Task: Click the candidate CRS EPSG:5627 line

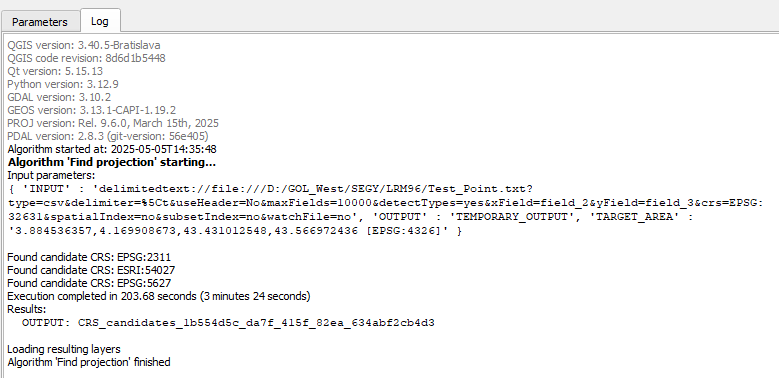Action: 89,283
